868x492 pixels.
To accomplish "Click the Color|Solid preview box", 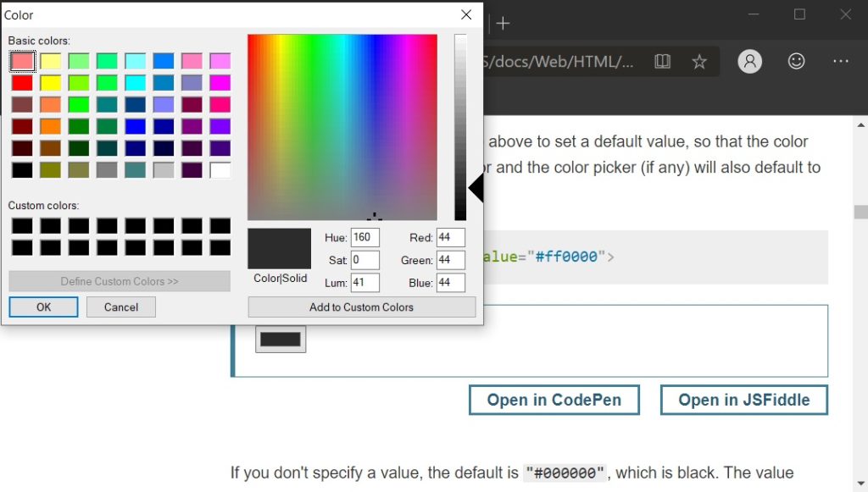I will 280,248.
